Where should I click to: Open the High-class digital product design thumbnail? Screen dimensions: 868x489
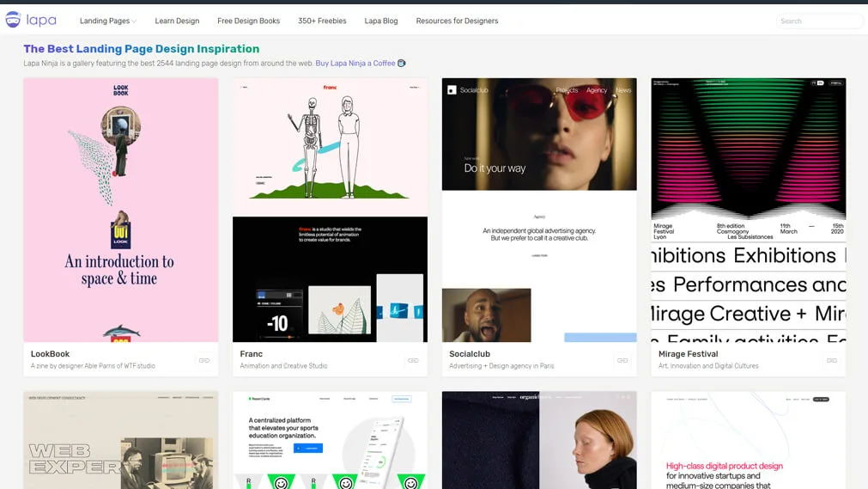pyautogui.click(x=749, y=440)
